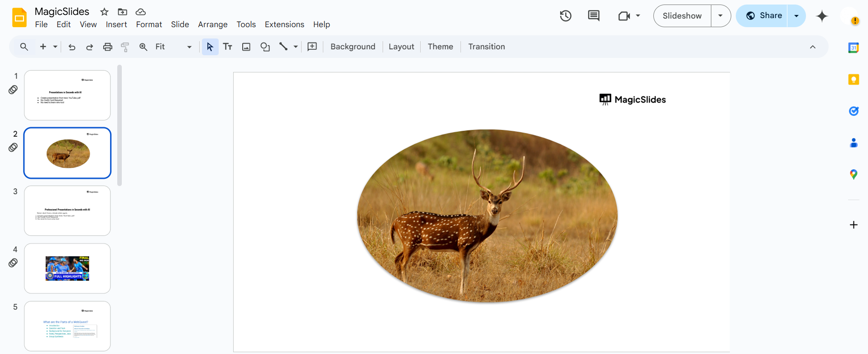868x354 pixels.
Task: Print the presentation
Action: [x=108, y=47]
